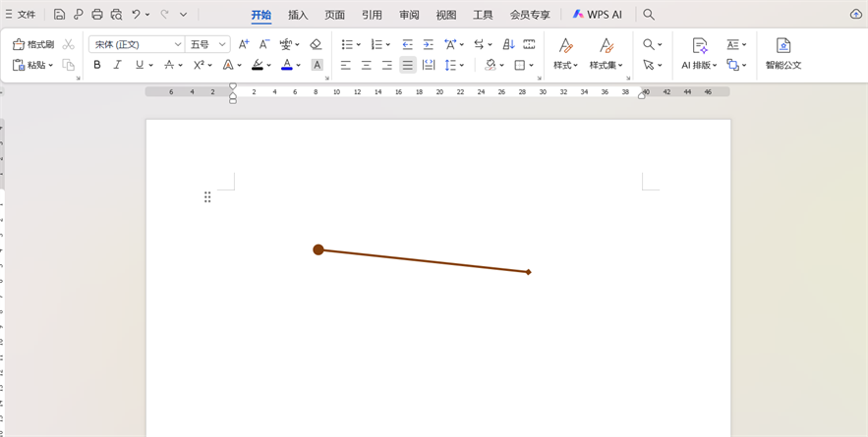
Task: Click the eraser clear formatting icon
Action: [x=316, y=44]
